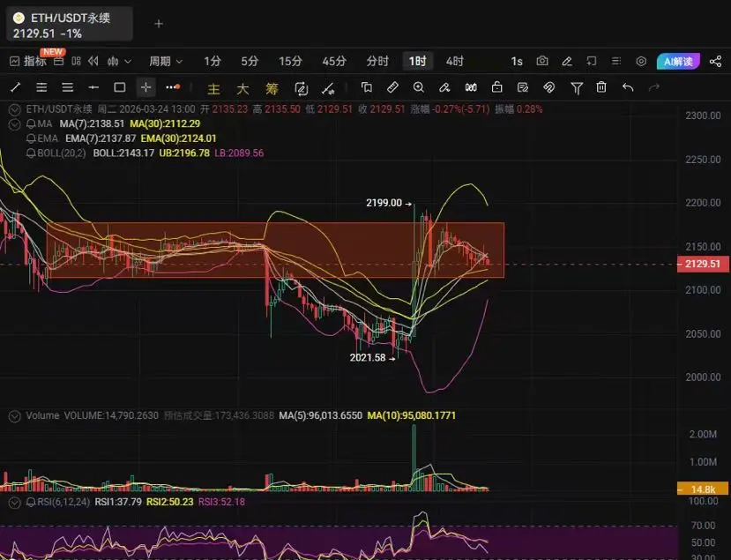This screenshot has width=731, height=560.
Task: Switch to the 15分 timeframe
Action: point(290,61)
